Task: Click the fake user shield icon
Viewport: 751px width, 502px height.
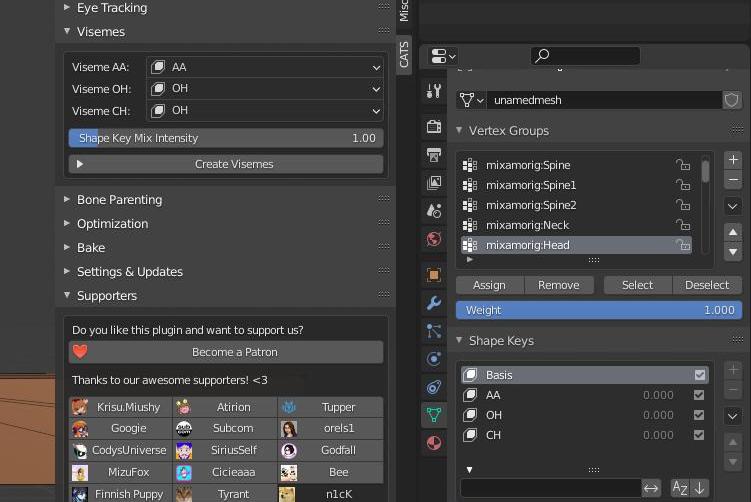Action: (731, 100)
